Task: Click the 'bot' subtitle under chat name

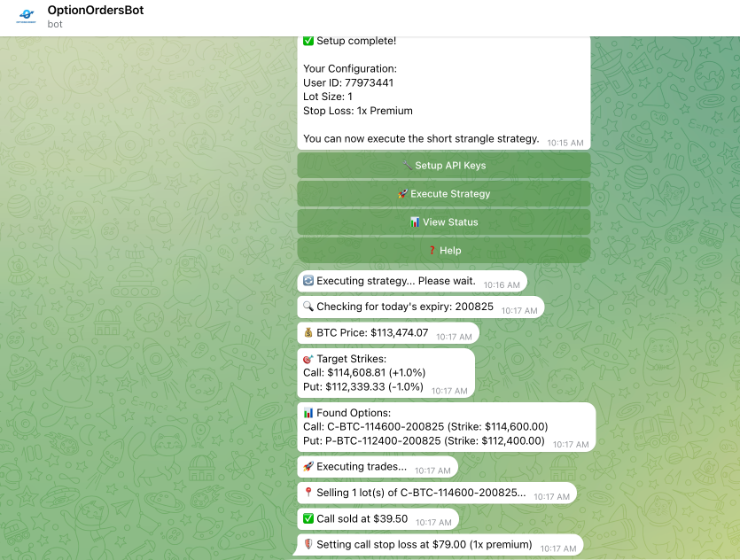Action: (x=55, y=24)
